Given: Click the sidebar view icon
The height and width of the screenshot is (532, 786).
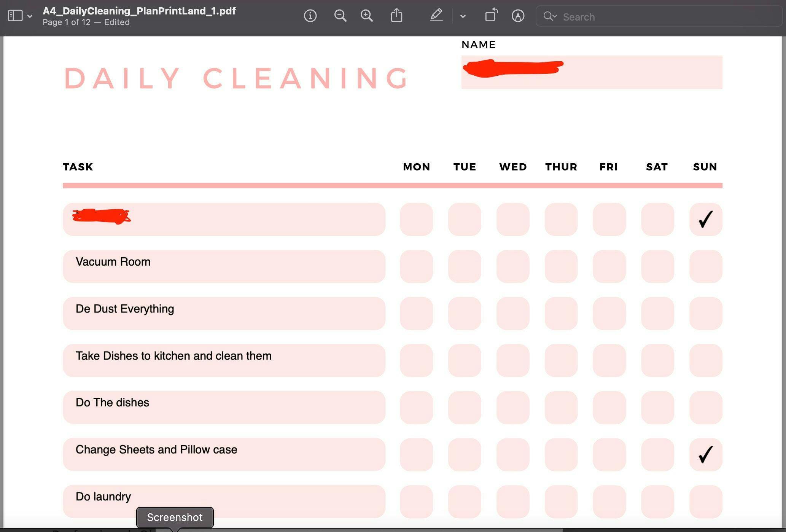Looking at the screenshot, I should [15, 16].
